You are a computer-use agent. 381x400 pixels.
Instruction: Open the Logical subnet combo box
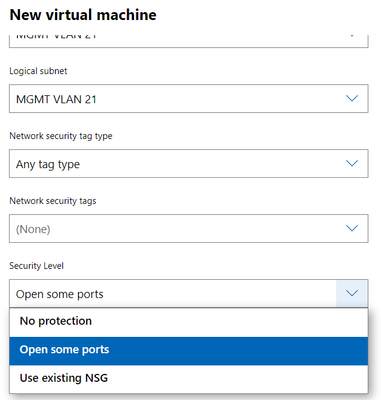(x=189, y=99)
